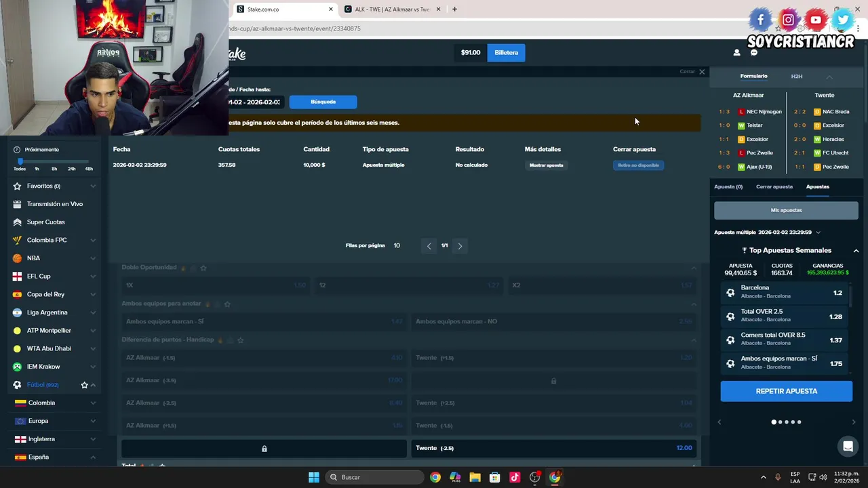This screenshot has height=488, width=868.
Task: Collapse the Top Apuestas Semanales section
Action: (856, 251)
